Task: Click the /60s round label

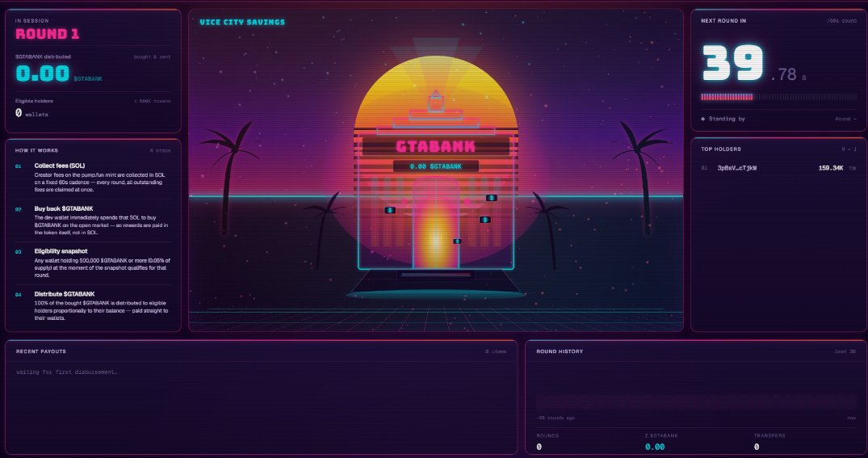Action: (841, 20)
